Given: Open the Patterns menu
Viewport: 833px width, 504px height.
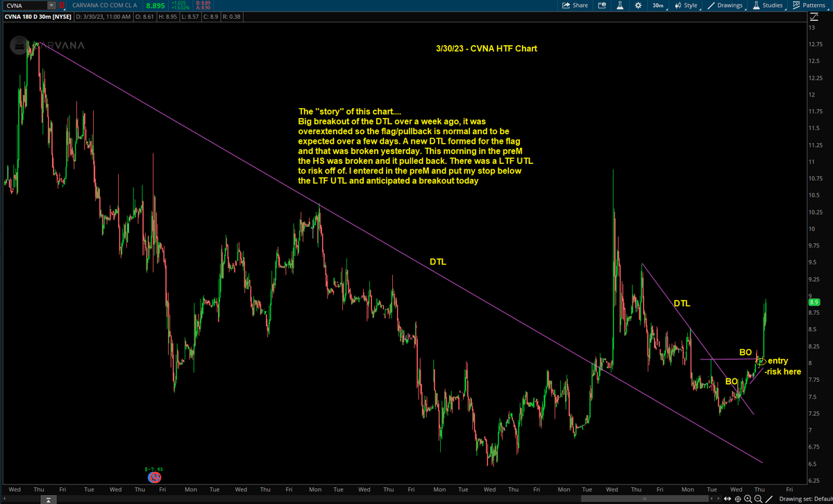Looking at the screenshot, I should tap(809, 5).
